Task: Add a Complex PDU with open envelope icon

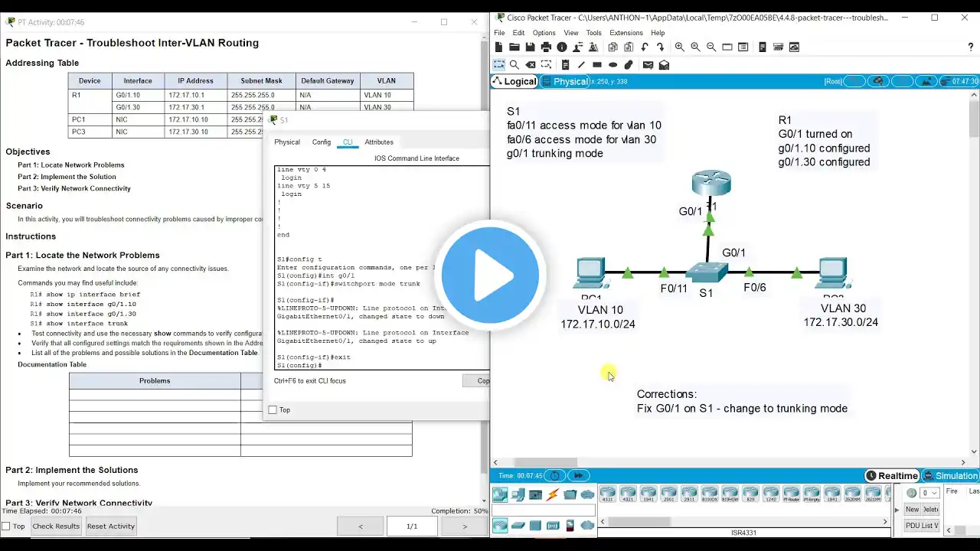Action: [664, 65]
